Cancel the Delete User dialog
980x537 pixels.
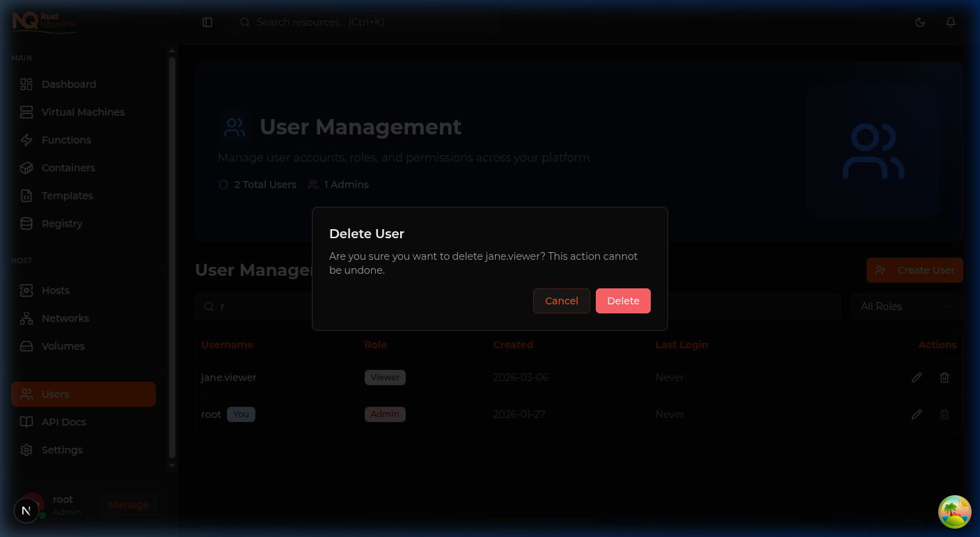(561, 301)
